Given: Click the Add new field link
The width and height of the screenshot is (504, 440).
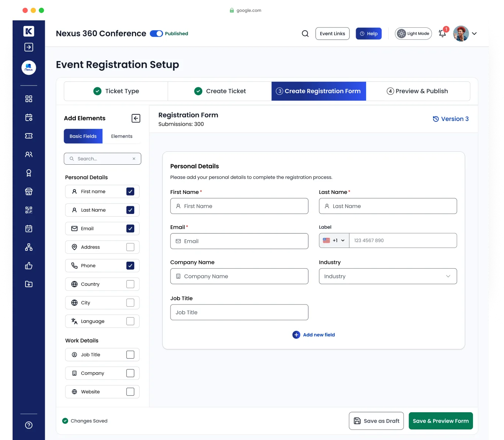Looking at the screenshot, I should click(x=319, y=335).
